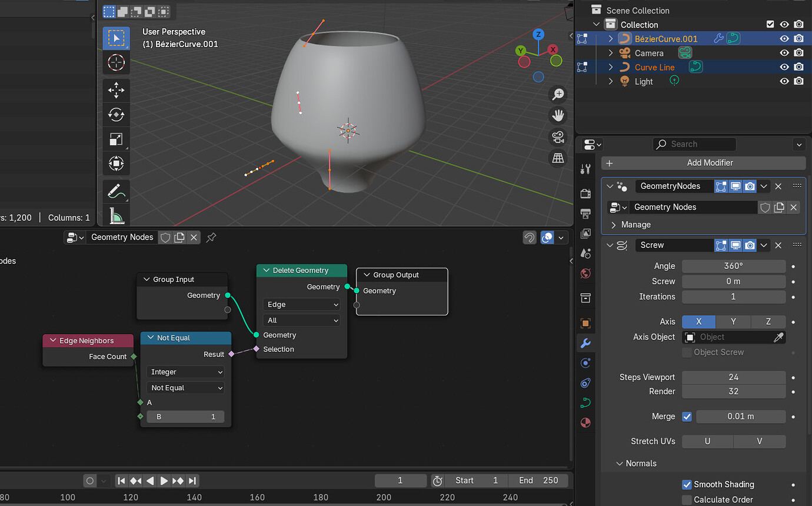Select the Annotate pencil tool
This screenshot has width=812, height=506.
[116, 191]
